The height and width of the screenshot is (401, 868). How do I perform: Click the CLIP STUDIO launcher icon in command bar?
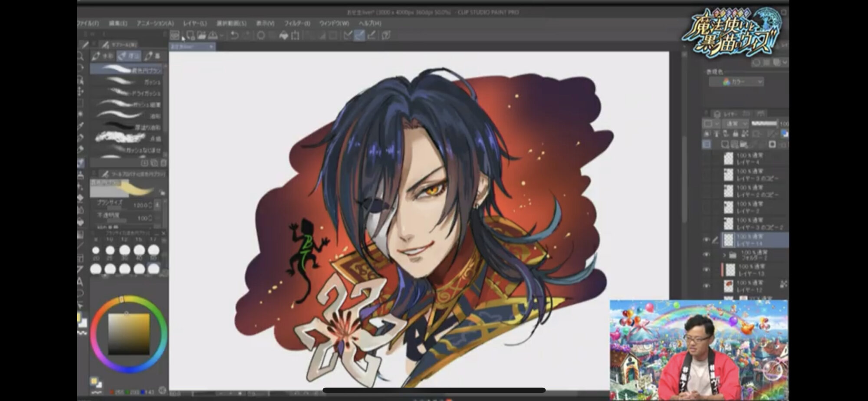tap(174, 36)
